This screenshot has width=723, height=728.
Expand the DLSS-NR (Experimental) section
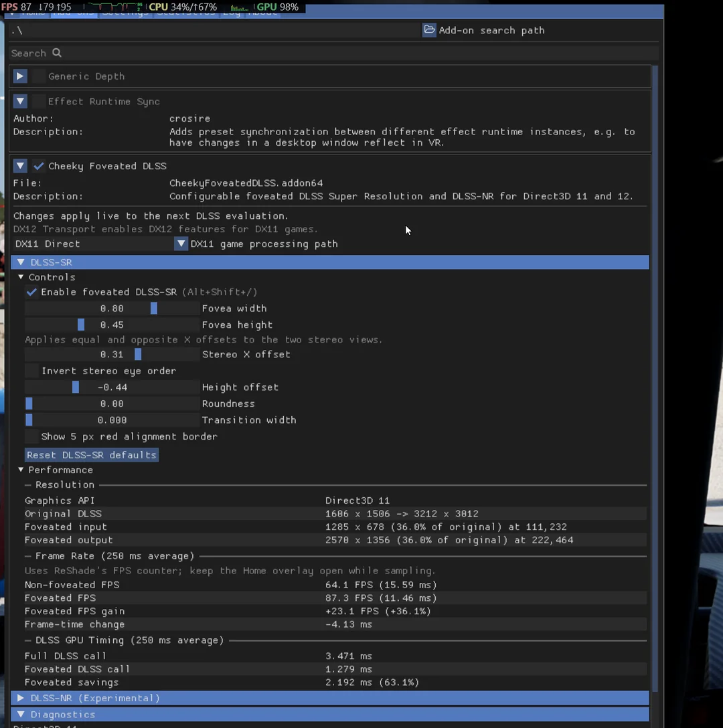(330, 698)
